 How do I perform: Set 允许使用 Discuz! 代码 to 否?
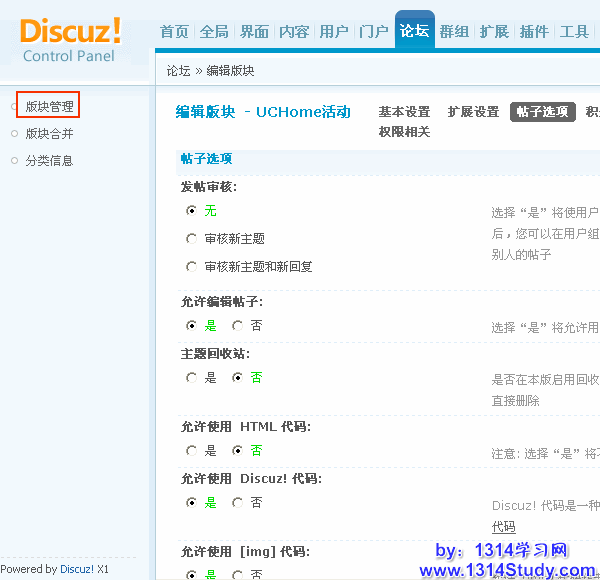(237, 502)
